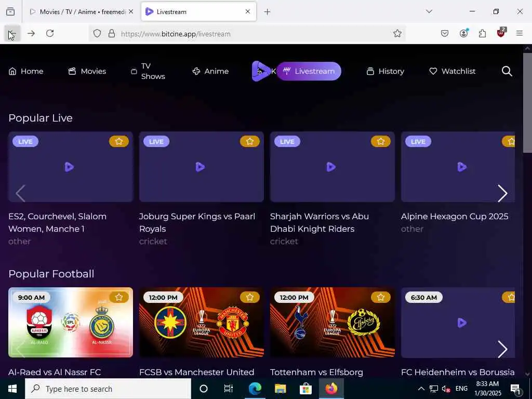Click ES2, Courchevel, Slalom Women title
The image size is (532, 399).
point(57,222)
